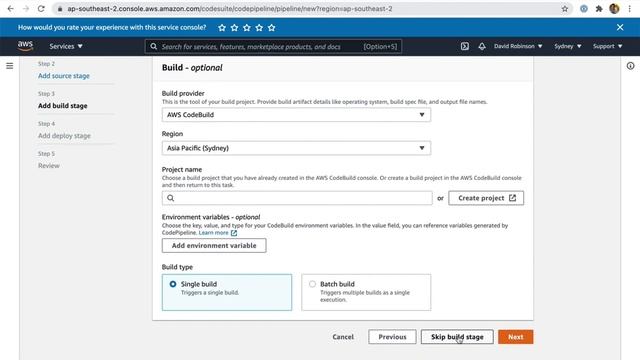Select the Single build radio option
The image size is (640, 360).
(173, 284)
